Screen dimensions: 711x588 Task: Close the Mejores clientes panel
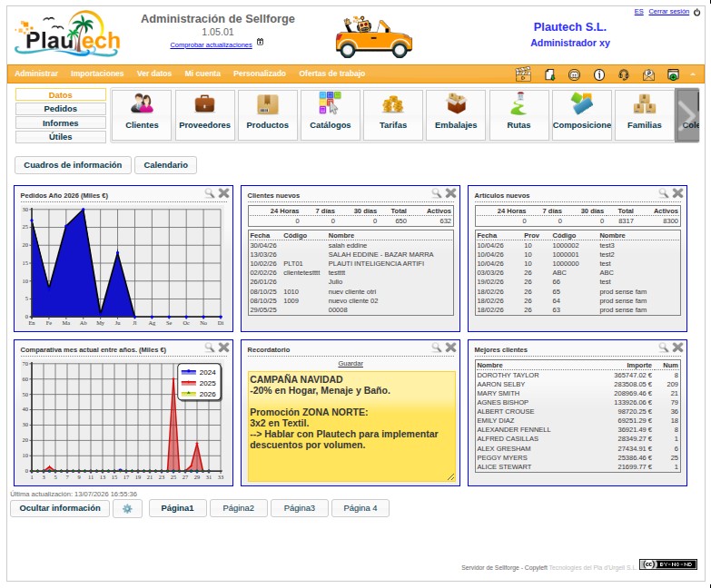677,348
